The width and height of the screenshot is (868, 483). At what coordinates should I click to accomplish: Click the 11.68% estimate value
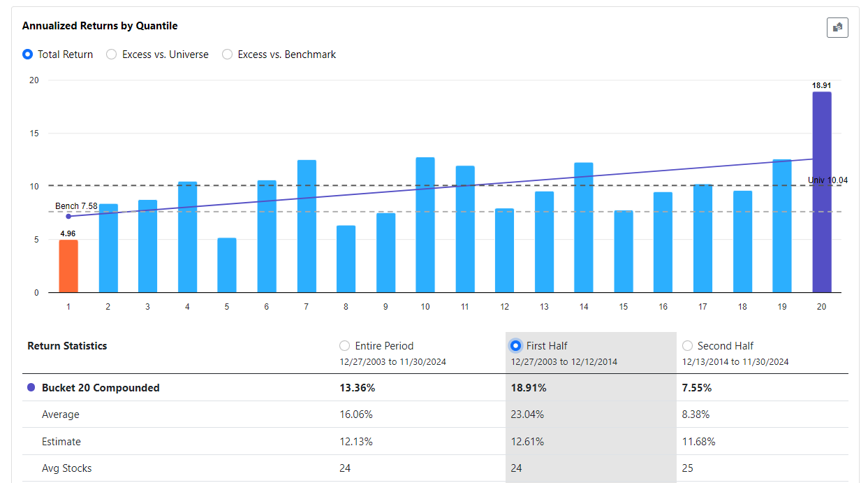(x=699, y=442)
